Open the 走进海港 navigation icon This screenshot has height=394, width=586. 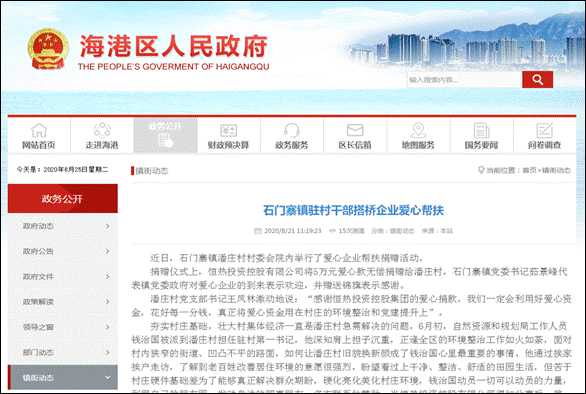click(x=102, y=130)
